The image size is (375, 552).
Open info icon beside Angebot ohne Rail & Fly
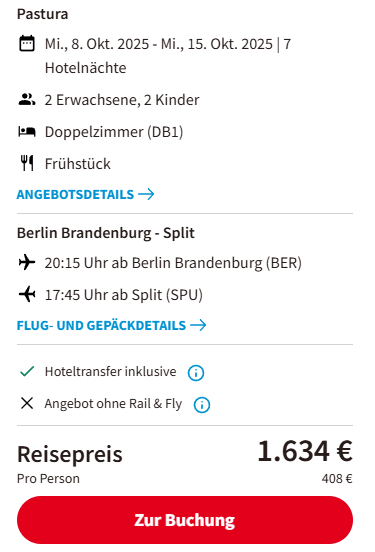pos(202,404)
